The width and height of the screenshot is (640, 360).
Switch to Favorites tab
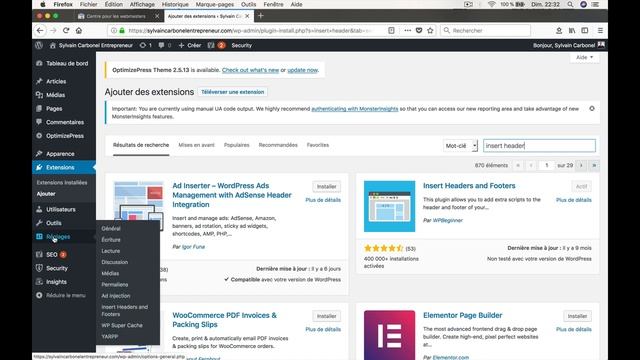point(318,145)
